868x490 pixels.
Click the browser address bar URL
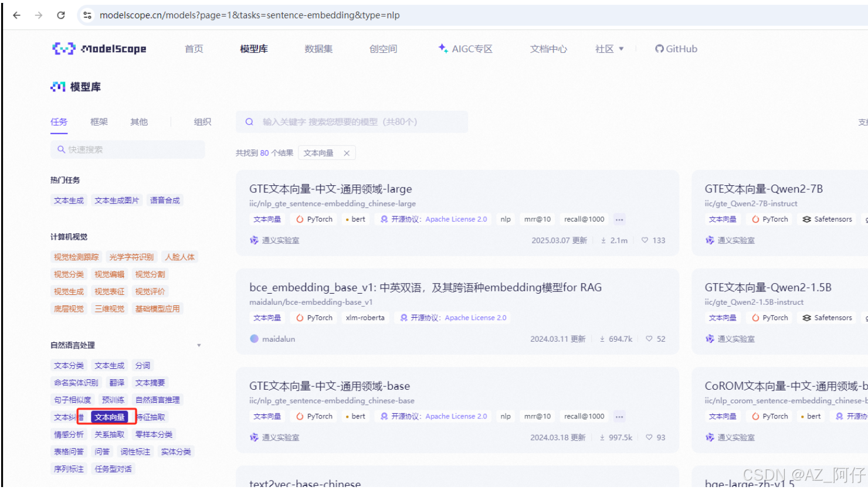(x=250, y=15)
